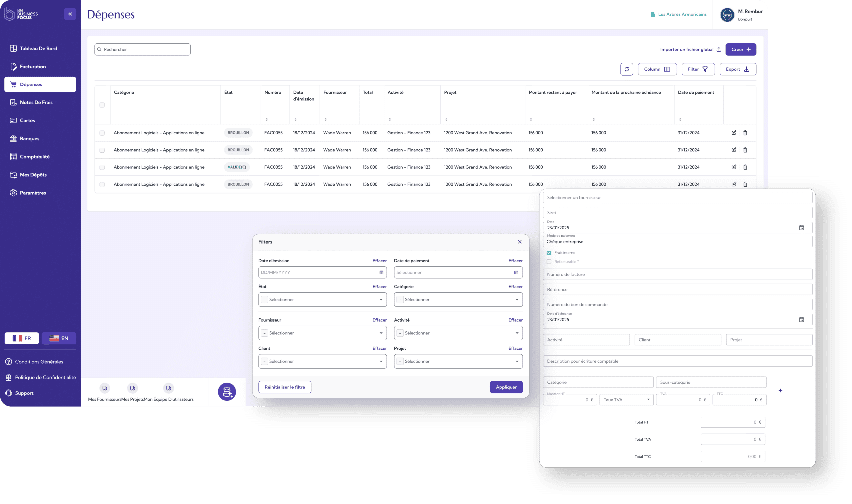852x504 pixels.
Task: Open Notes De Frais in the sidebar
Action: coord(36,102)
